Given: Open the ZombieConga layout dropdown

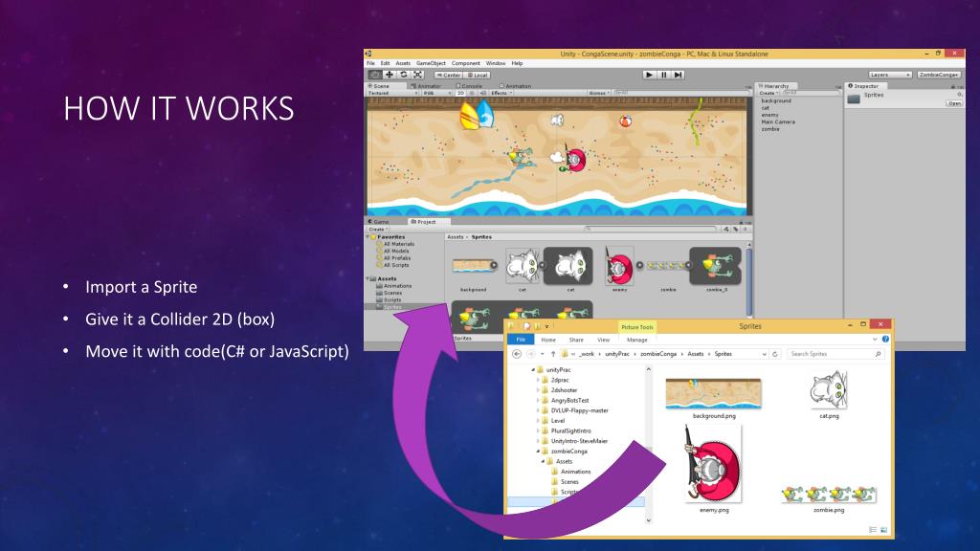Looking at the screenshot, I should pyautogui.click(x=939, y=75).
